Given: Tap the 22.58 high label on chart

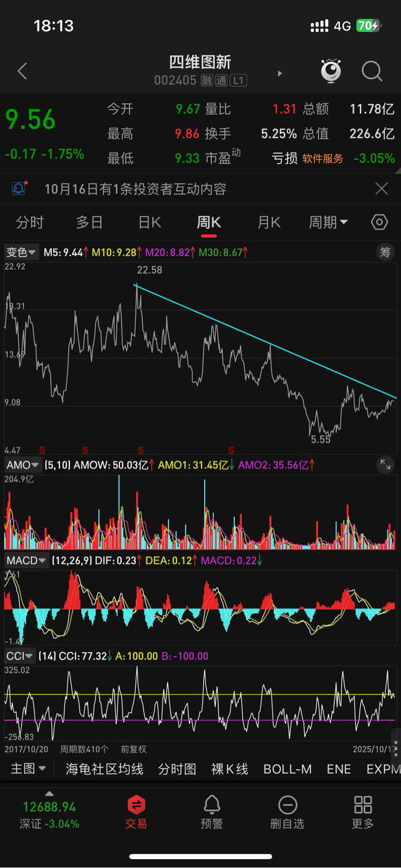Looking at the screenshot, I should pos(149,270).
